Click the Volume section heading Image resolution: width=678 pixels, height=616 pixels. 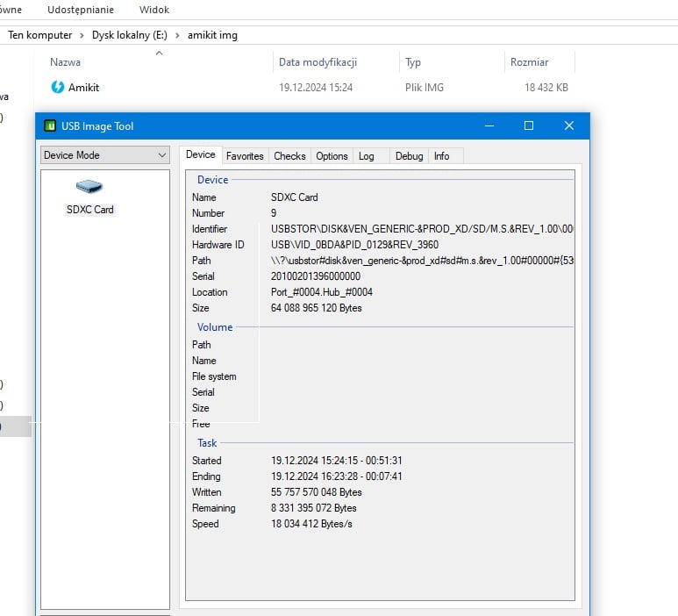(215, 327)
